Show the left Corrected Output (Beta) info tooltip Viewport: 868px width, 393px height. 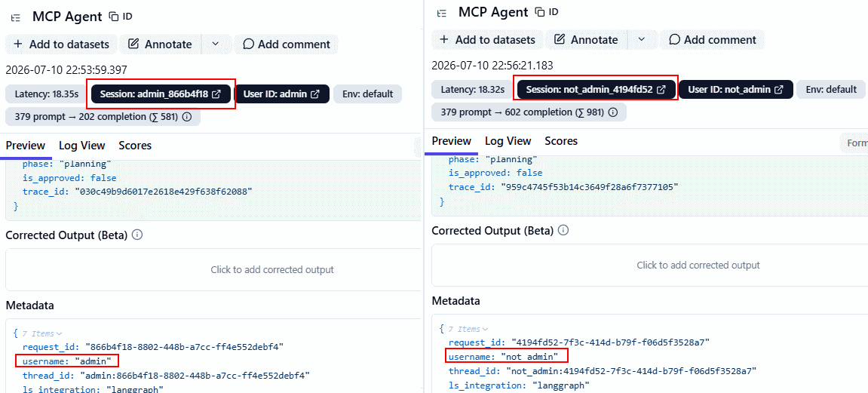coord(137,235)
